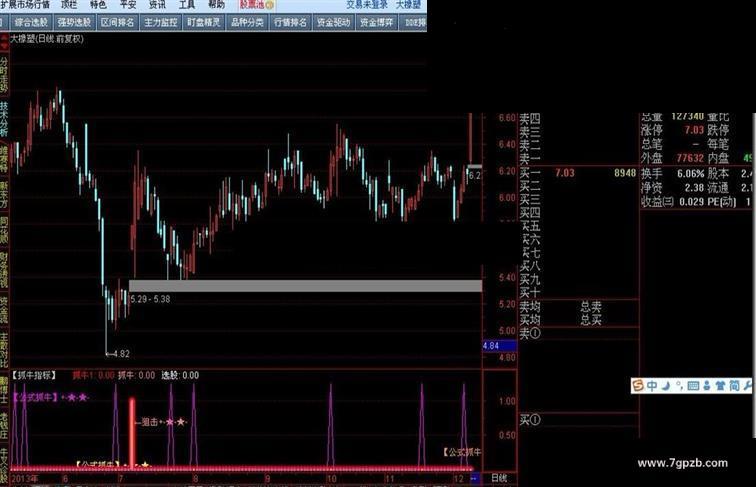Click the 2013年 timeline label
Screen dimensions: 756x487
coord(24,479)
